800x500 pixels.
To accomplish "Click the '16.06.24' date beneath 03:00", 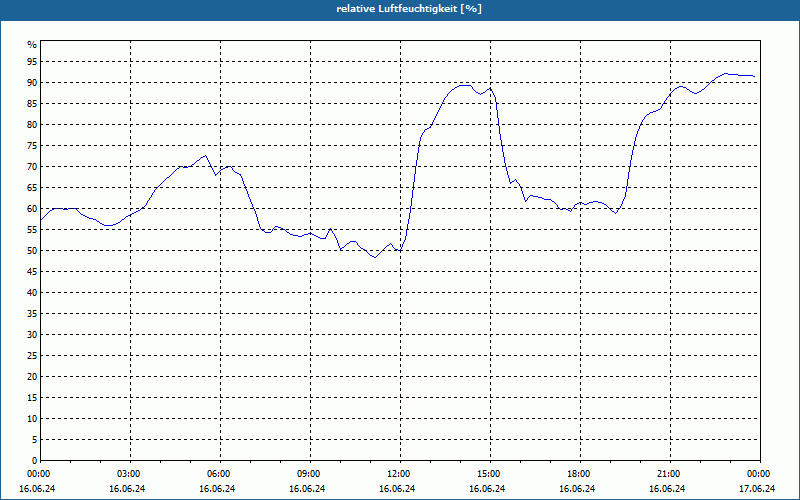I will (x=127, y=489).
